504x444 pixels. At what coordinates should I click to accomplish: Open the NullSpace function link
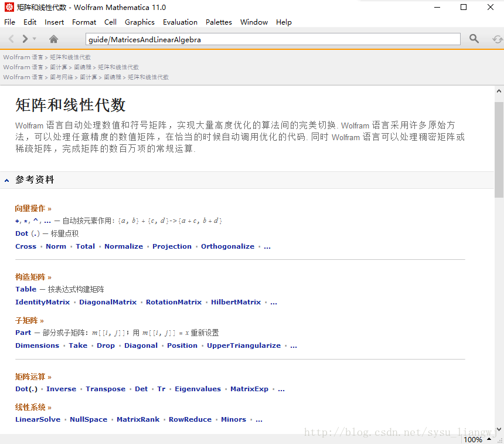coord(88,419)
